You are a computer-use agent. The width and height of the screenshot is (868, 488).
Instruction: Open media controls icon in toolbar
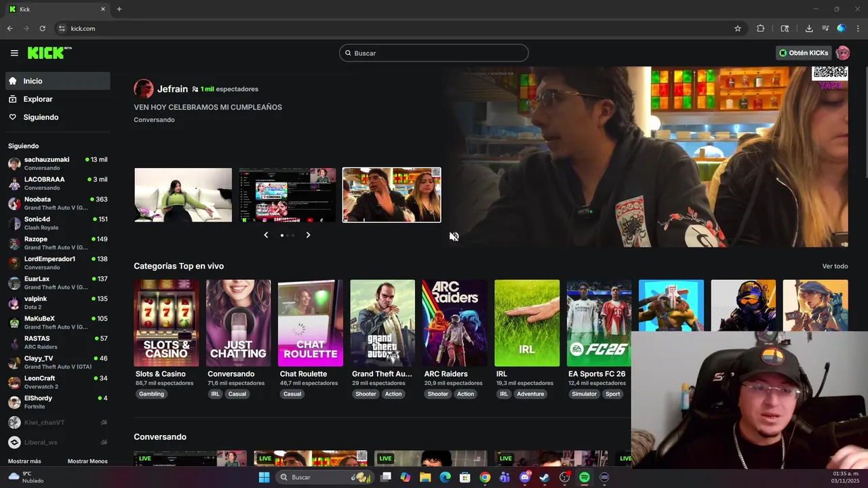(x=825, y=28)
